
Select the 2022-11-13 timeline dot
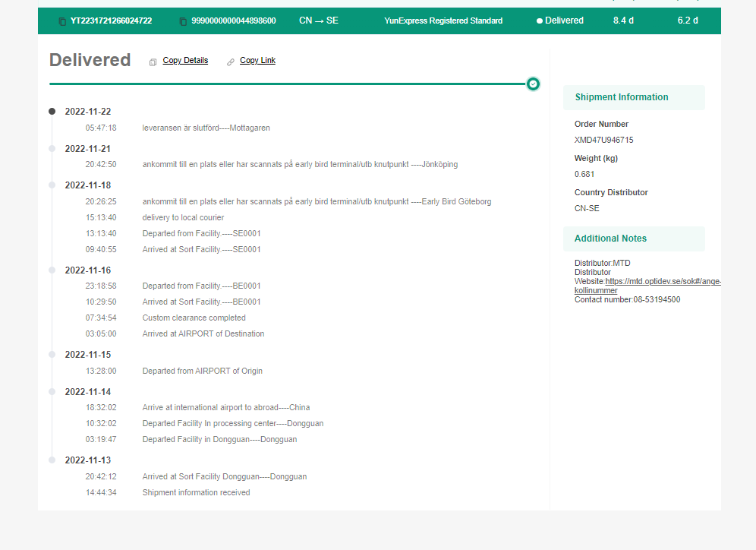pyautogui.click(x=52, y=460)
